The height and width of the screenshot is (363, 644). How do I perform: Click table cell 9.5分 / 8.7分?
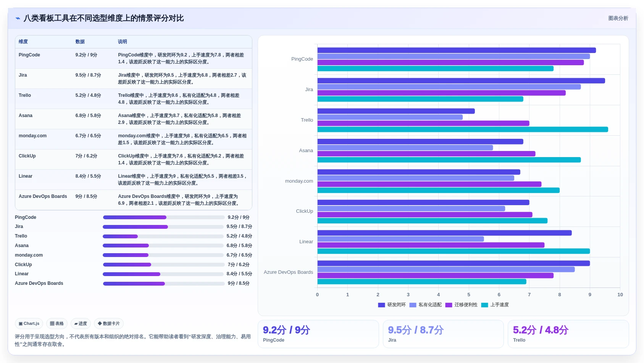(88, 75)
